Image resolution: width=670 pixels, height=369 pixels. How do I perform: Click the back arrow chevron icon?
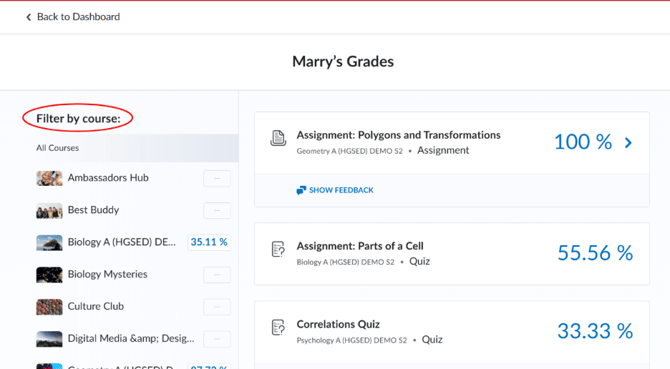(x=29, y=17)
